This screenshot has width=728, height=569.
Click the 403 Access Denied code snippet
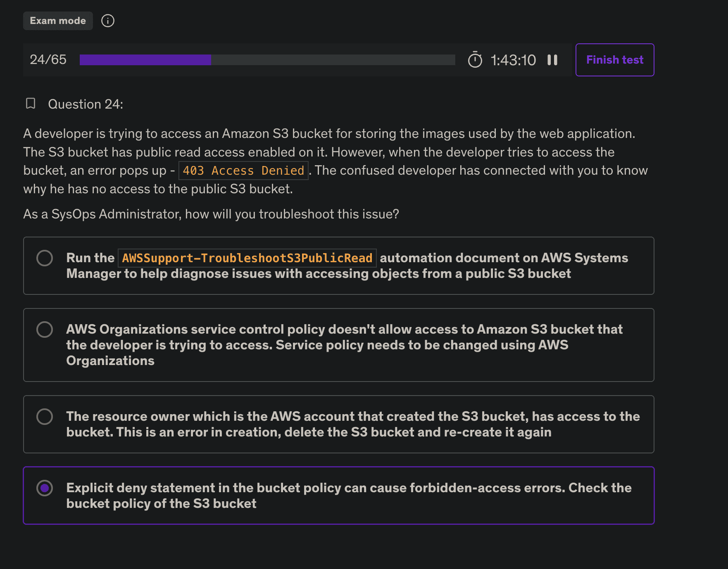pyautogui.click(x=243, y=171)
